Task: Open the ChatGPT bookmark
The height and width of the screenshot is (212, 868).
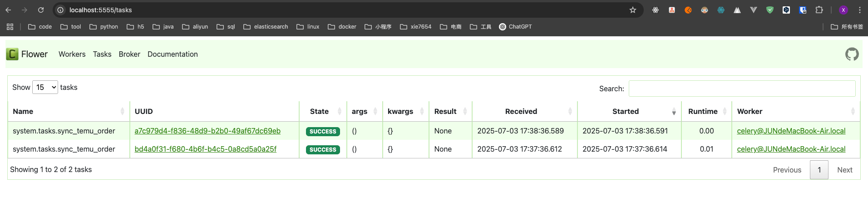Action: click(515, 27)
